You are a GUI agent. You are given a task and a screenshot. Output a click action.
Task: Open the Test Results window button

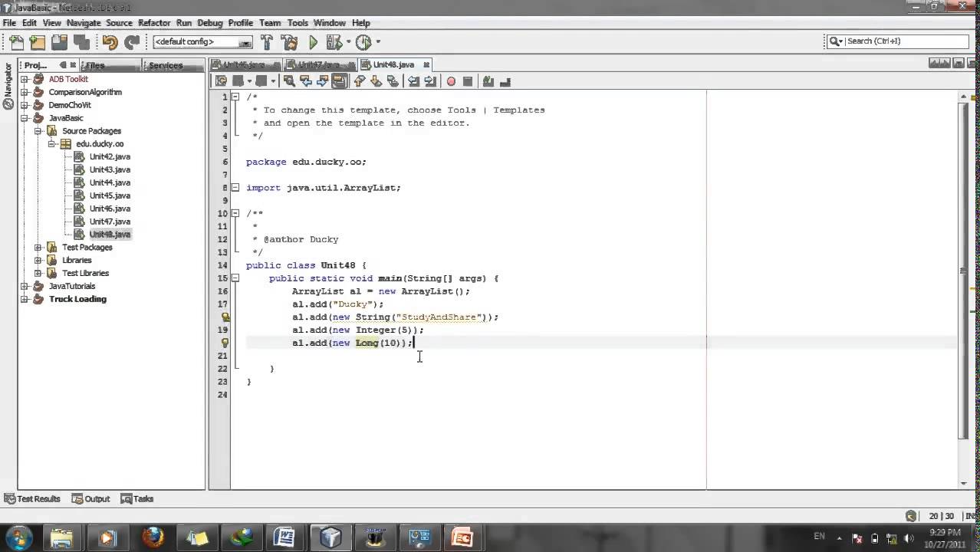tap(32, 499)
